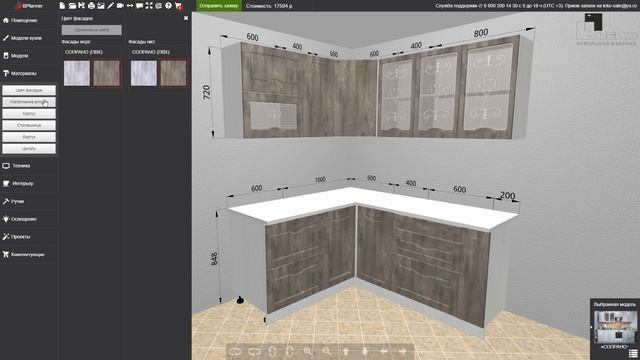Open Модели кухни section in sidebar

[x=29, y=38]
